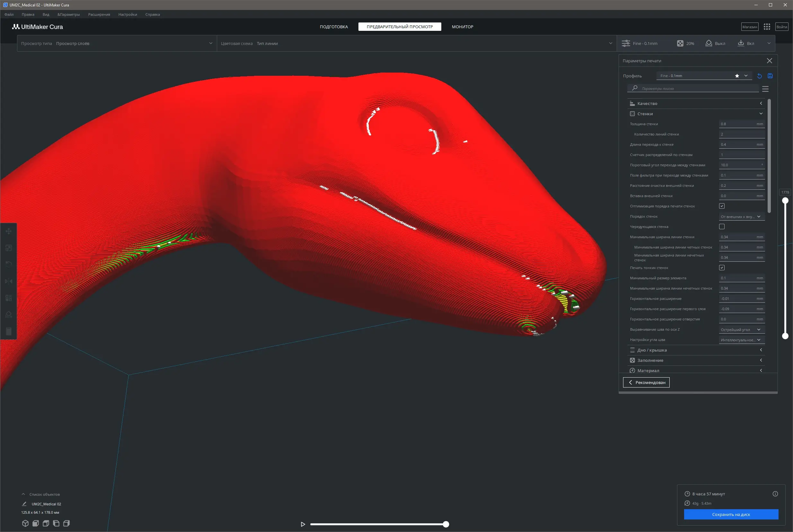Click the print info details icon
Screen dimensions: 793x532
point(775,494)
